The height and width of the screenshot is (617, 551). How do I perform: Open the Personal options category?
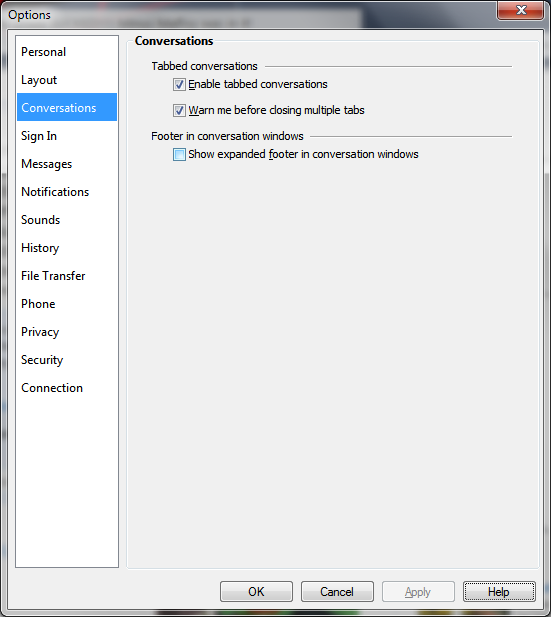67,52
